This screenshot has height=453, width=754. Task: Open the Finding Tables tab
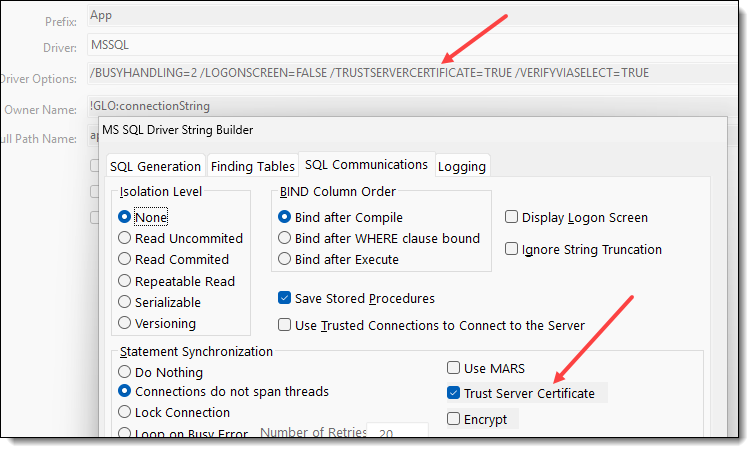click(251, 167)
